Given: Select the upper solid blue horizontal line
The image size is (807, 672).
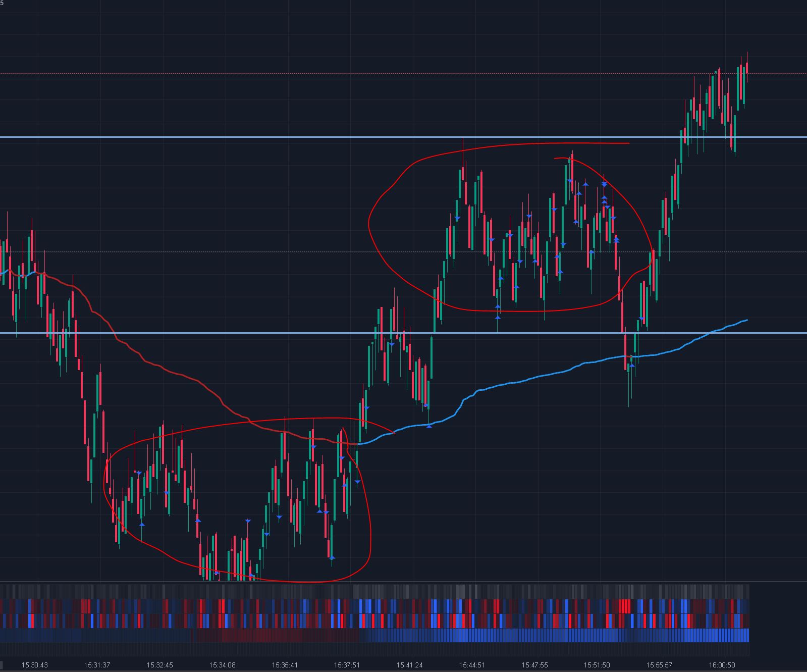Looking at the screenshot, I should click(x=403, y=137).
